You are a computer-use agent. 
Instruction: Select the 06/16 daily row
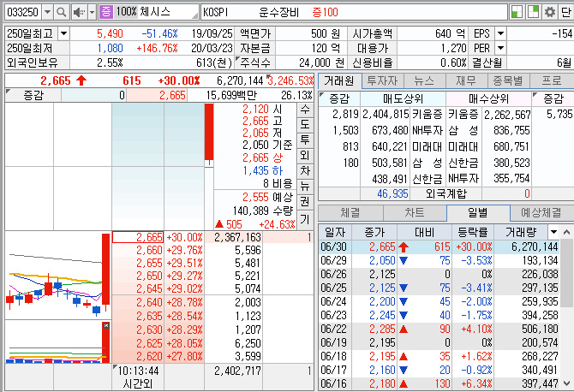[x=439, y=383]
